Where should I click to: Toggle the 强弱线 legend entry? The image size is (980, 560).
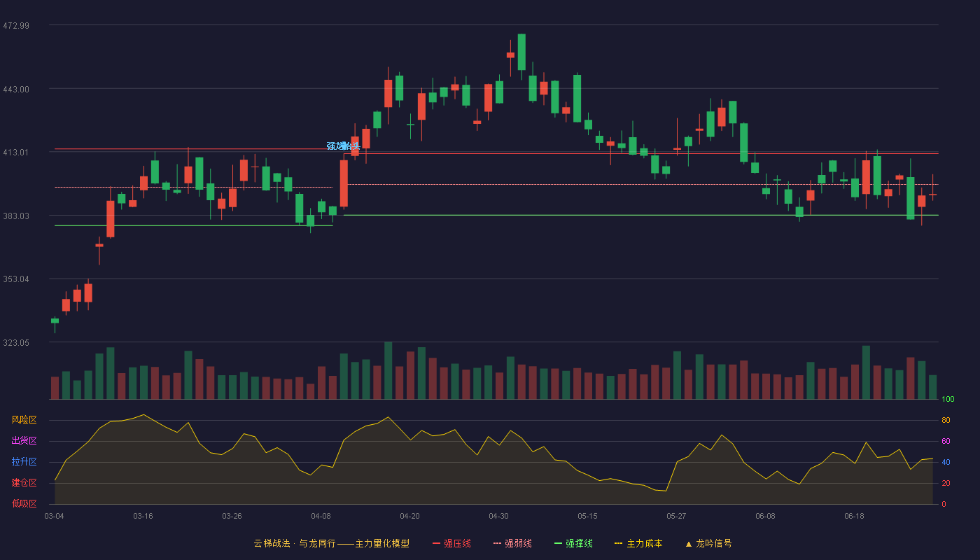pyautogui.click(x=512, y=543)
